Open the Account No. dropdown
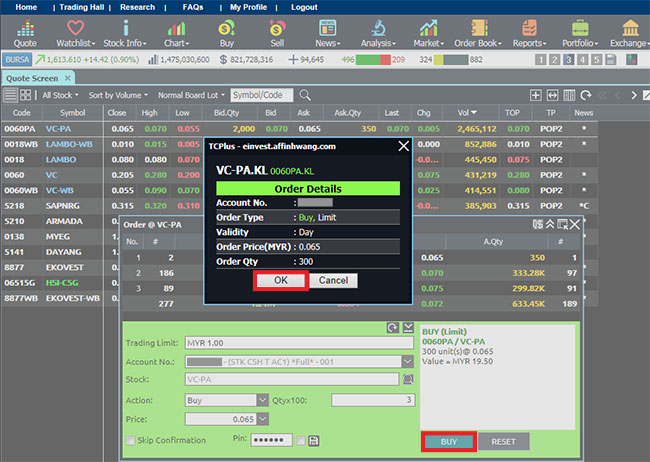 point(407,362)
